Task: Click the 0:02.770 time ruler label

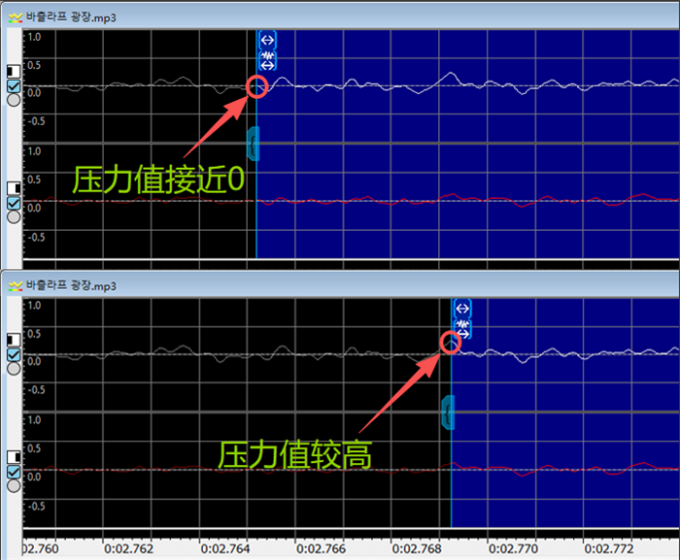Action: (513, 549)
